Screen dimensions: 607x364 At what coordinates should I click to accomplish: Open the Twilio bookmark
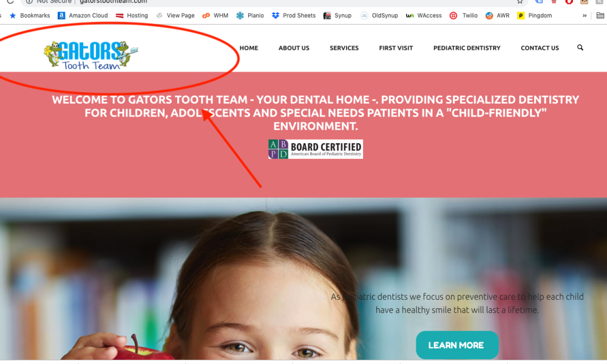(463, 16)
